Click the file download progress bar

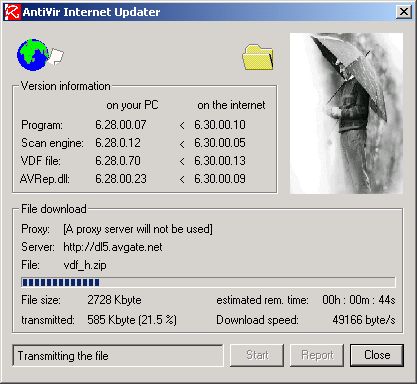pos(208,282)
